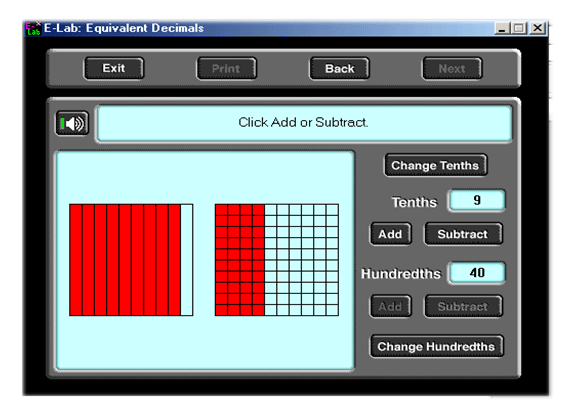The height and width of the screenshot is (405, 565).
Task: Minimize the E-Lab window
Action: coord(502,28)
